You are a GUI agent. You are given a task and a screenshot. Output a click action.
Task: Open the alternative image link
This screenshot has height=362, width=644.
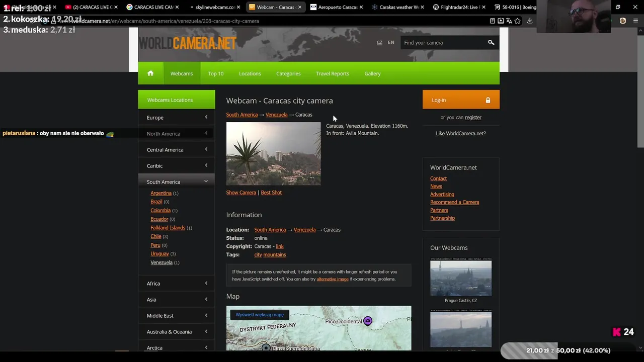[x=333, y=279]
